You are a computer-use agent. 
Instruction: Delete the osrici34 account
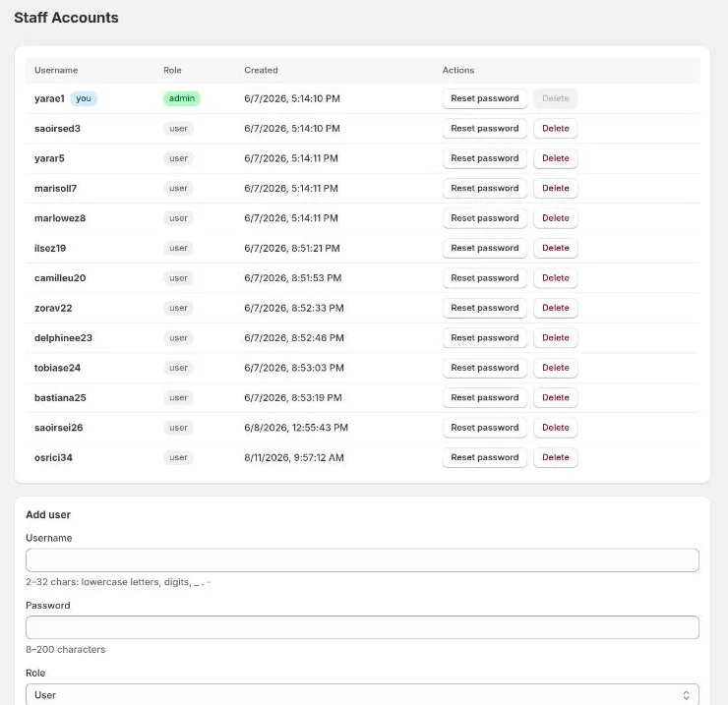(555, 457)
